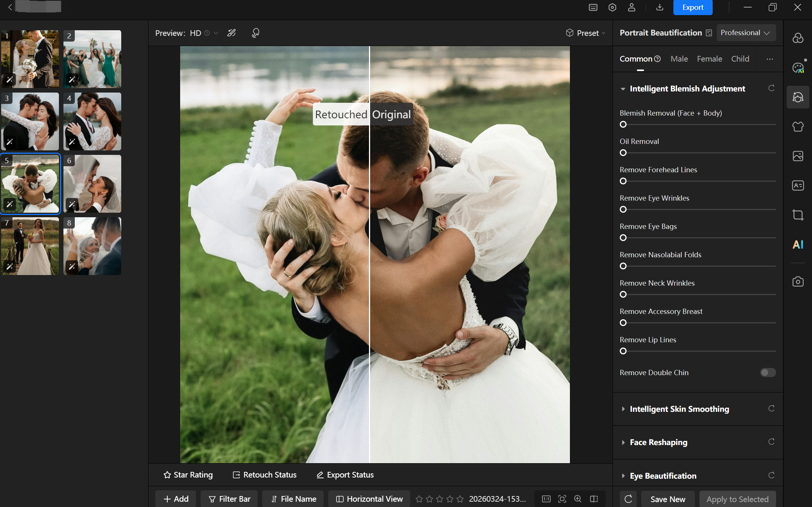This screenshot has height=507, width=812.
Task: Switch to the Female tab
Action: coord(709,59)
